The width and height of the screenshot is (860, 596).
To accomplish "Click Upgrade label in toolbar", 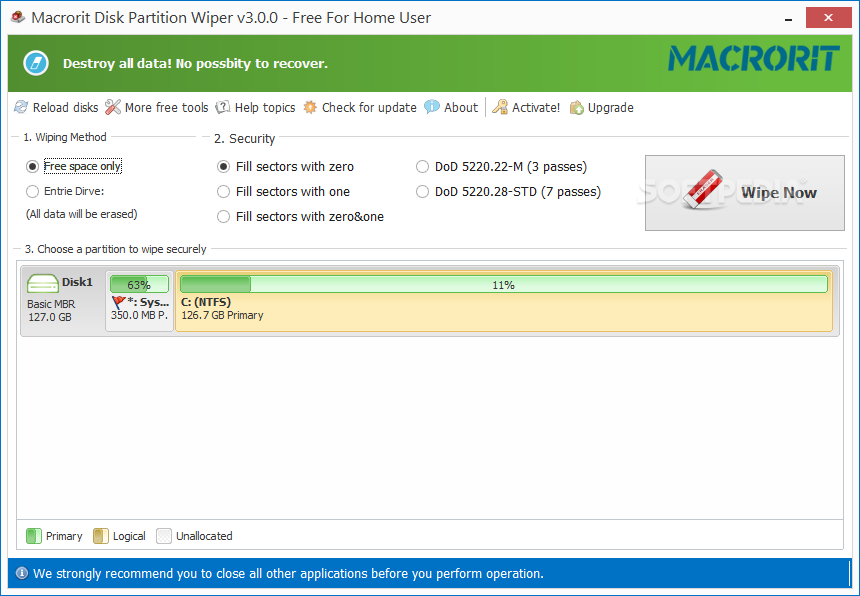I will coord(610,107).
